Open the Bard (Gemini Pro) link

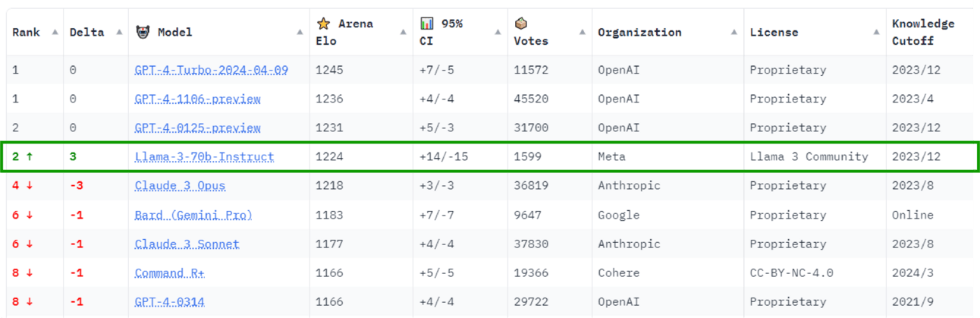pyautogui.click(x=193, y=216)
